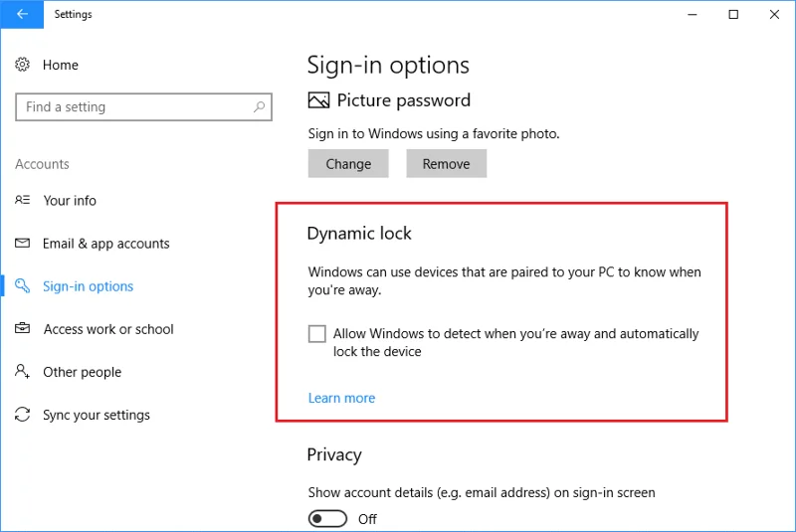
Task: Click the Sign-in options key icon
Action: click(x=22, y=285)
